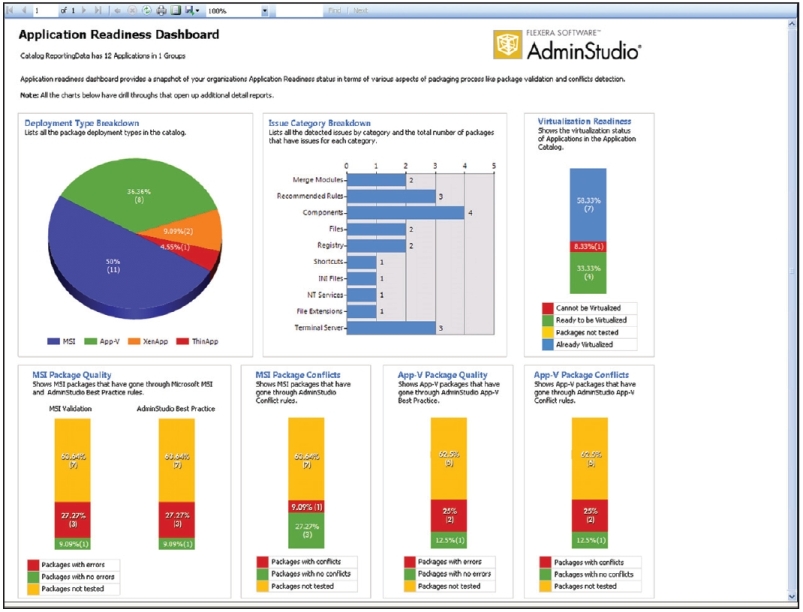The height and width of the screenshot is (612, 803).
Task: Click back to parent report icon
Action: pos(119,10)
